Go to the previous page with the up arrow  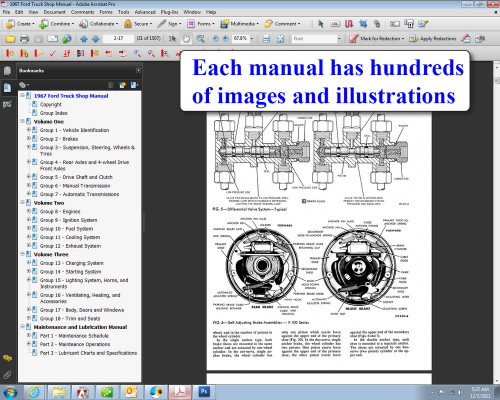(x=84, y=39)
